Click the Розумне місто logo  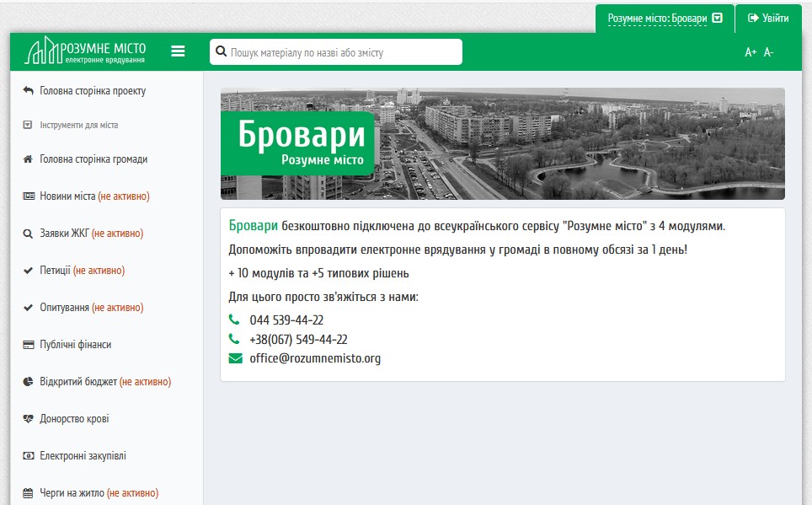pyautogui.click(x=85, y=51)
